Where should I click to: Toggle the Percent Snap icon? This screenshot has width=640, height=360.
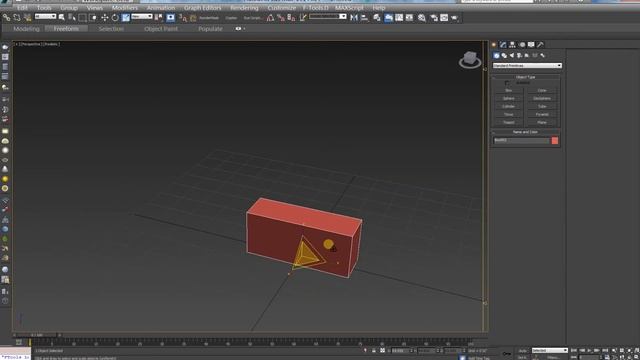[281, 17]
